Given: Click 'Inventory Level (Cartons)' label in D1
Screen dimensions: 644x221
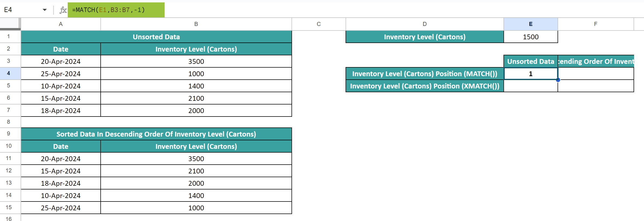Looking at the screenshot, I should (x=425, y=37).
